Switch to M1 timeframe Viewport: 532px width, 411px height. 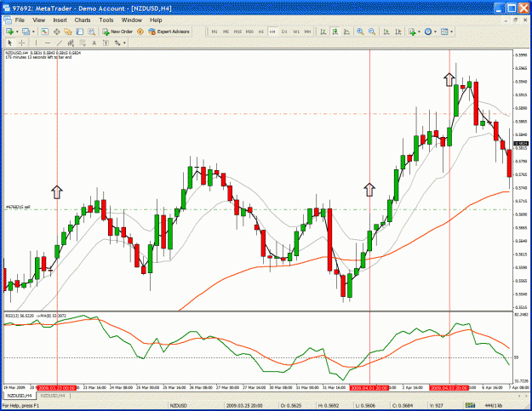click(215, 31)
